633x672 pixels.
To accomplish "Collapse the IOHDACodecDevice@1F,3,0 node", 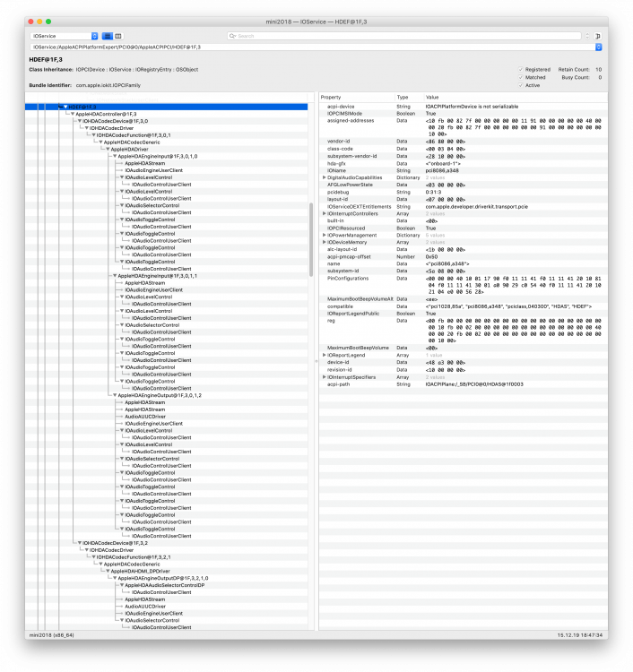I will [79, 121].
